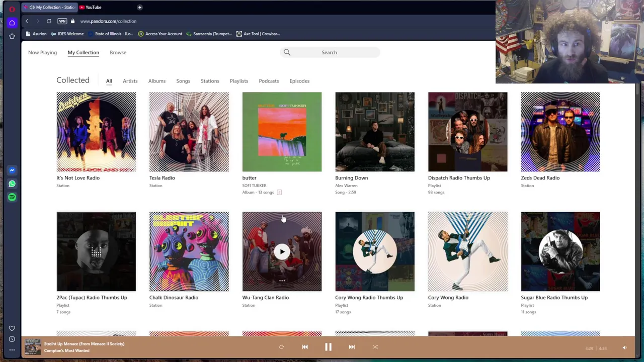Open Zeds Dead Radio station artwork
This screenshot has width=644, height=362.
[x=560, y=132]
